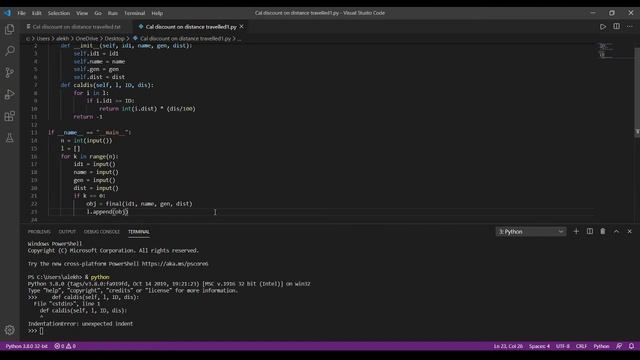Change file encoding UTF-8
Viewport: 640px width, 360px height.
coord(563,346)
